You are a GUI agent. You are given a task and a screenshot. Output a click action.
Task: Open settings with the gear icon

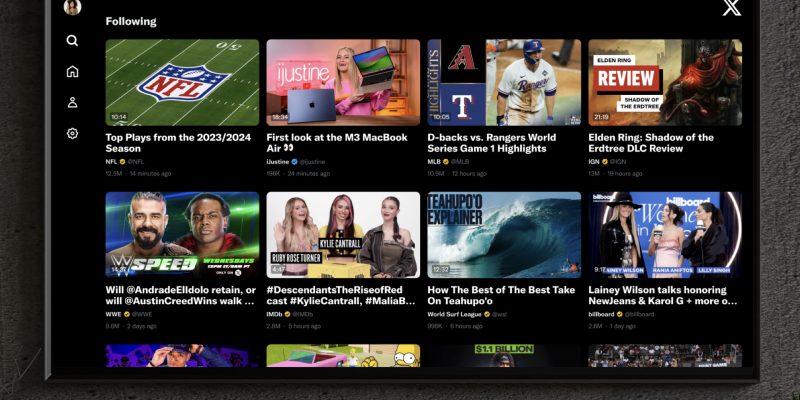click(72, 134)
